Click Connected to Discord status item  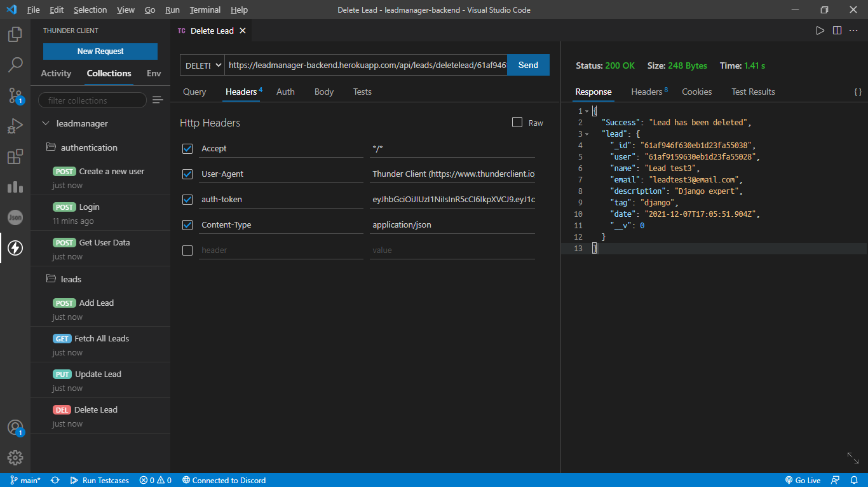coord(224,481)
